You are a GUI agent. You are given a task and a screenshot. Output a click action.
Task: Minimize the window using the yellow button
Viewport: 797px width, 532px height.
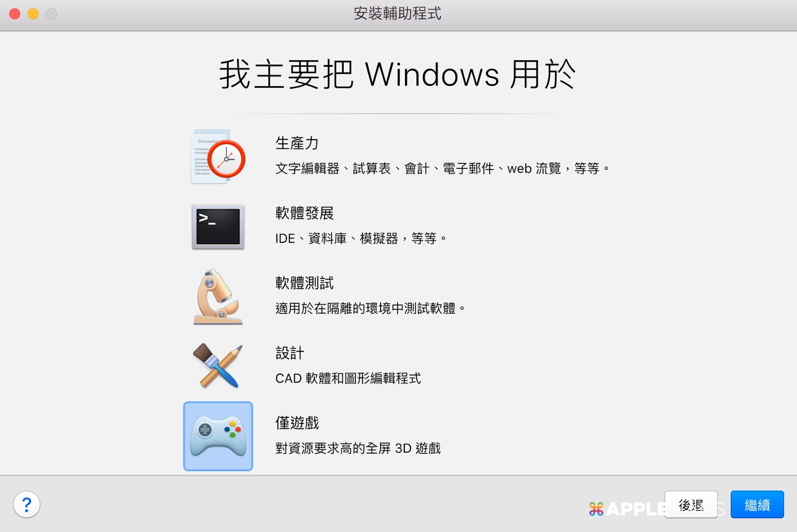33,14
